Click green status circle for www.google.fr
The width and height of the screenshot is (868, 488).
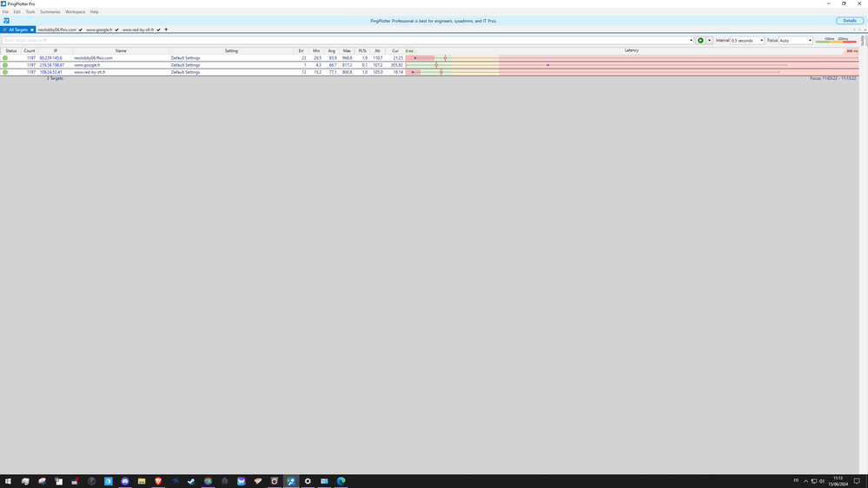5,65
